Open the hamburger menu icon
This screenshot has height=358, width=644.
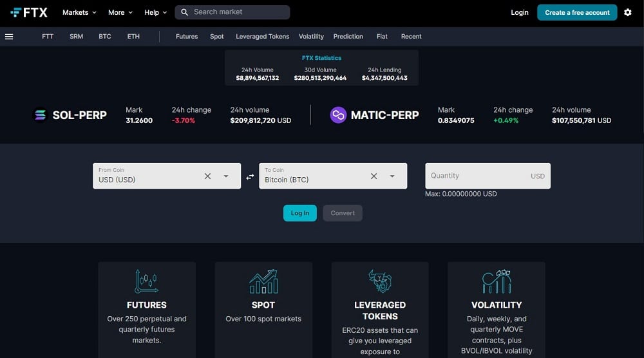[9, 37]
